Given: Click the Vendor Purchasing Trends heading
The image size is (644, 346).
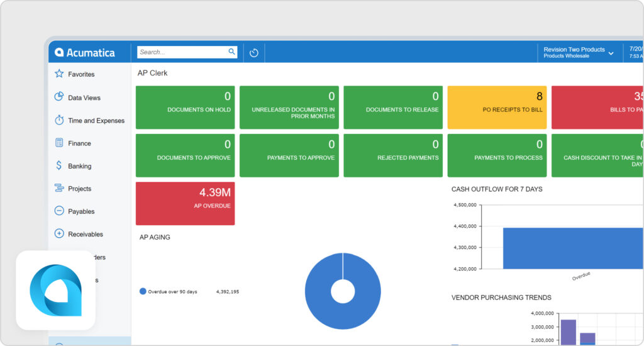Looking at the screenshot, I should click(501, 298).
